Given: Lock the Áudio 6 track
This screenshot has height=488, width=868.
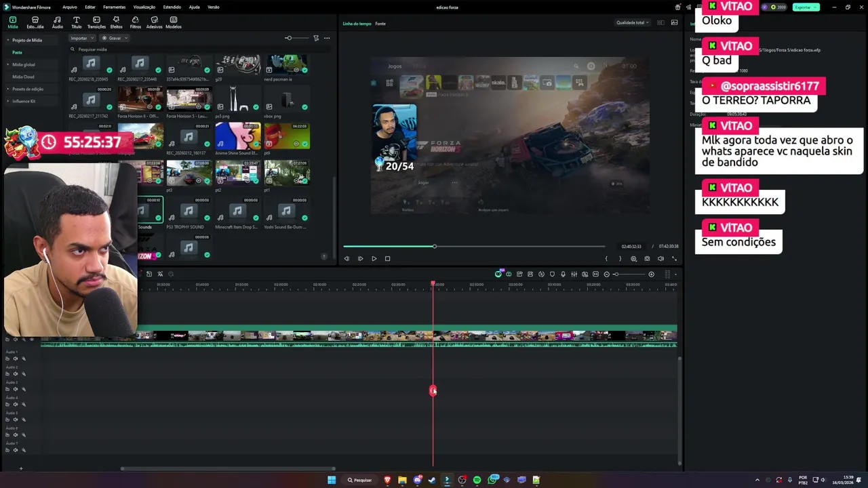Looking at the screenshot, I should point(7,434).
